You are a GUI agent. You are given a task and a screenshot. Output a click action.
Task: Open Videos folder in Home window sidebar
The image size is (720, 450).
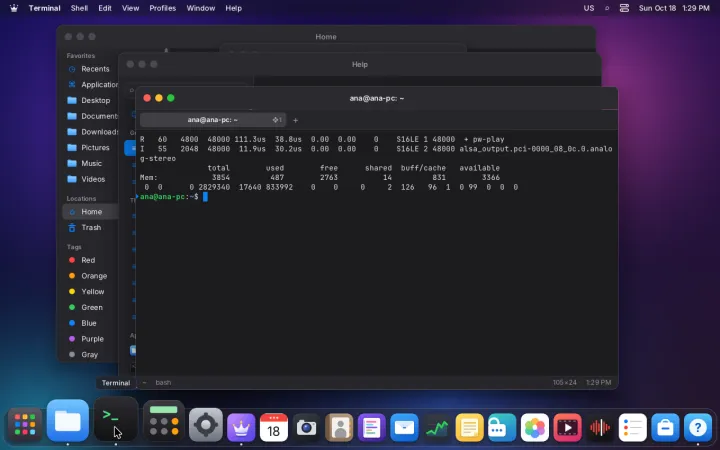(90, 179)
